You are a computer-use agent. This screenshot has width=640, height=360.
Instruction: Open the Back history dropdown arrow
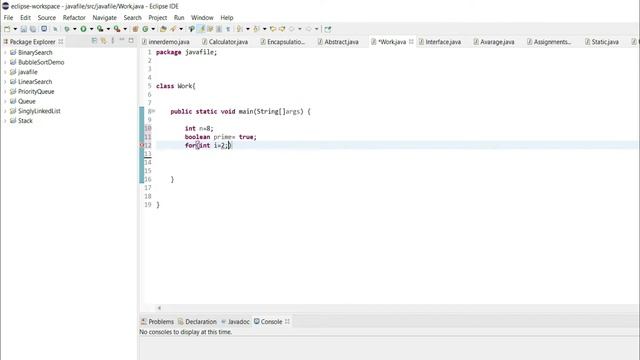[x=300, y=29]
